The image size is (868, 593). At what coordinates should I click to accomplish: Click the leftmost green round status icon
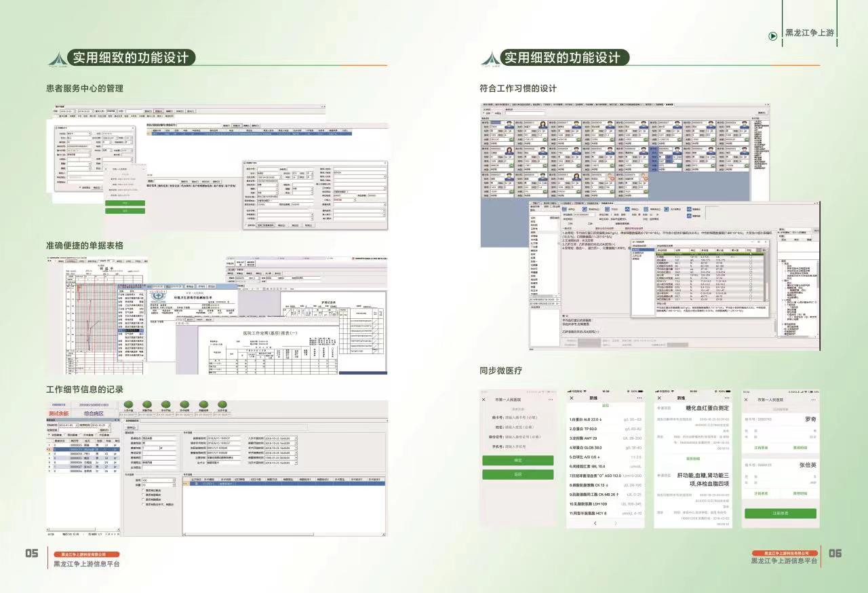[x=128, y=404]
